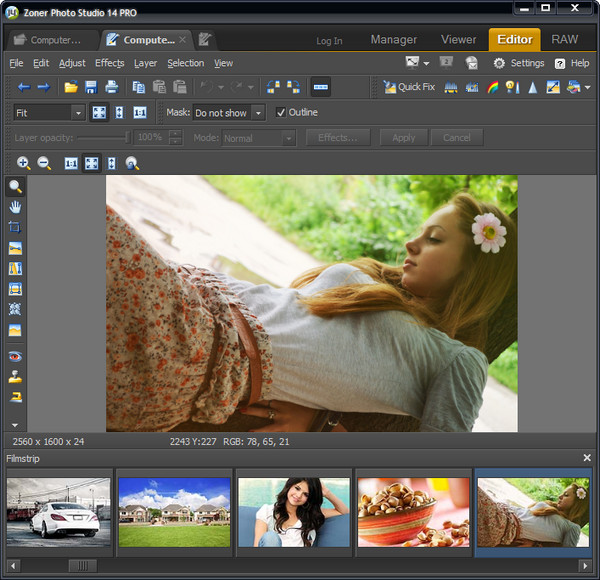
Task: Click the Zoom Out magnifier icon
Action: tap(44, 163)
